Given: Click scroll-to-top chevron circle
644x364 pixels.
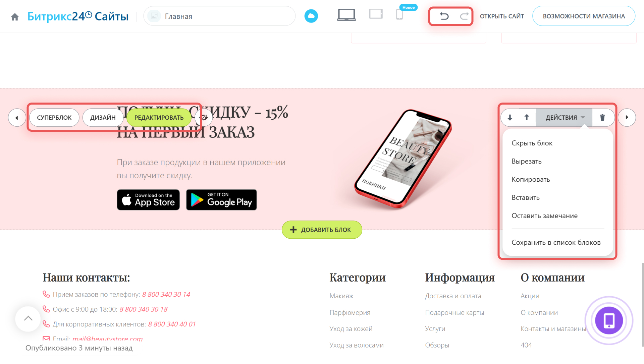Looking at the screenshot, I should [28, 319].
